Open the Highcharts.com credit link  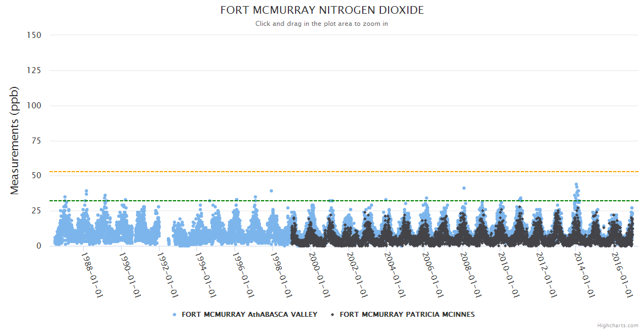coord(618,326)
